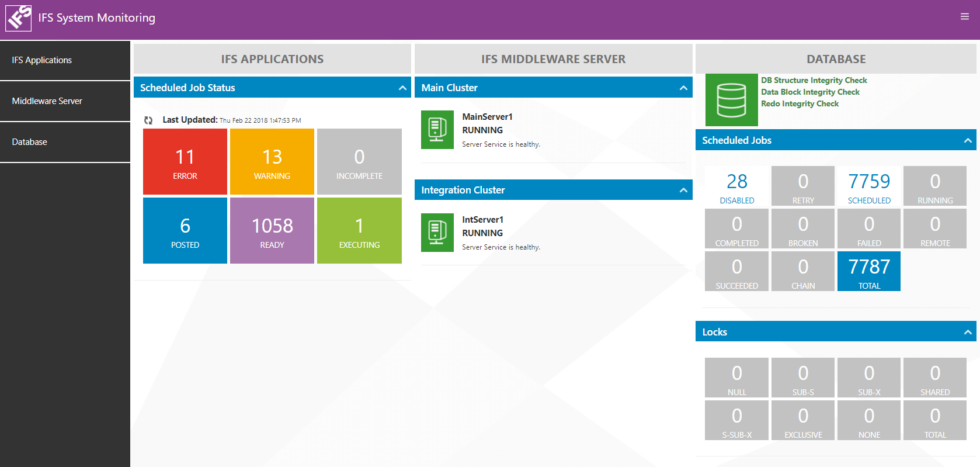
Task: Click the RUNNING scheduled jobs tile
Action: [x=935, y=186]
